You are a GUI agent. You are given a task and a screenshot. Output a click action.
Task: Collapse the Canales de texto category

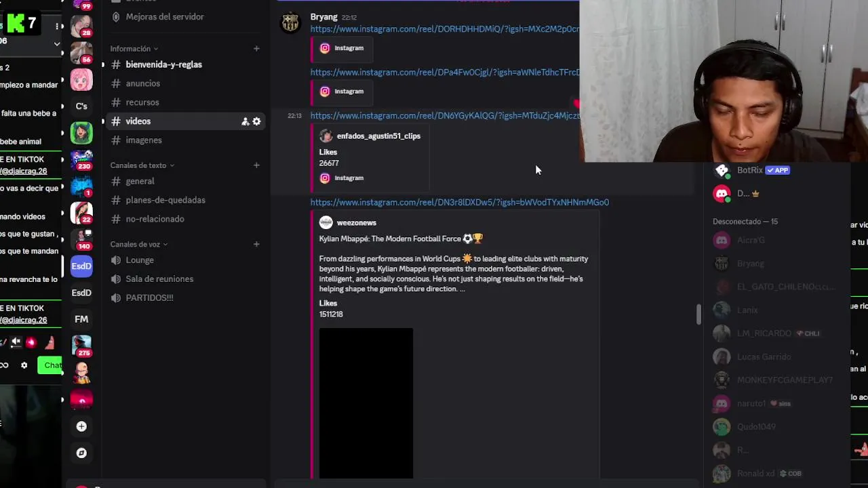click(142, 165)
